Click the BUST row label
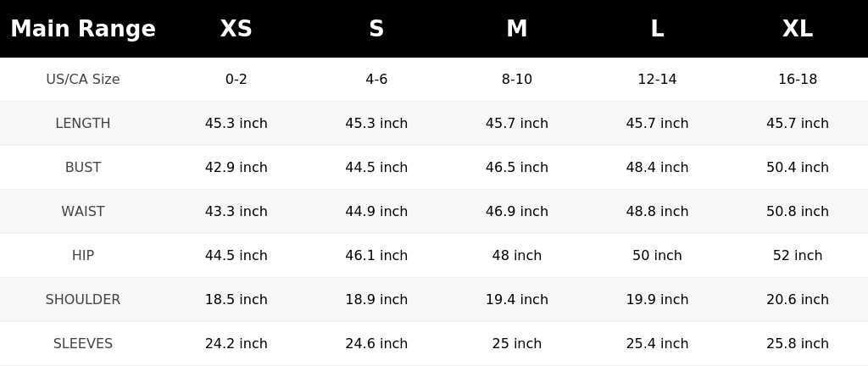The image size is (868, 366). tap(83, 167)
